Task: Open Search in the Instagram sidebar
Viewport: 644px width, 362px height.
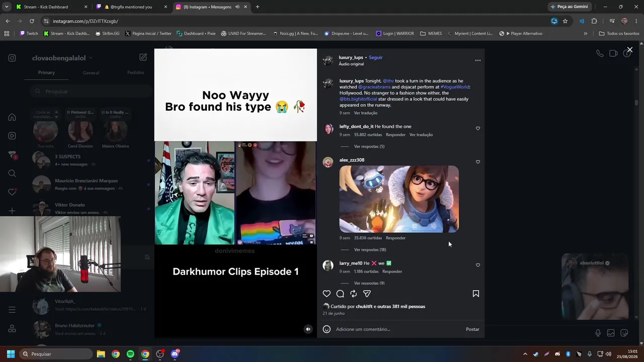Action: click(12, 173)
